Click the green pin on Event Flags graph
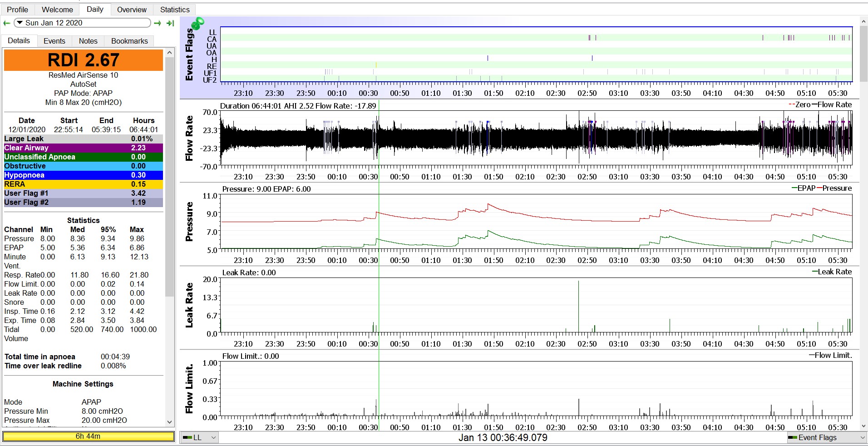 [x=198, y=23]
